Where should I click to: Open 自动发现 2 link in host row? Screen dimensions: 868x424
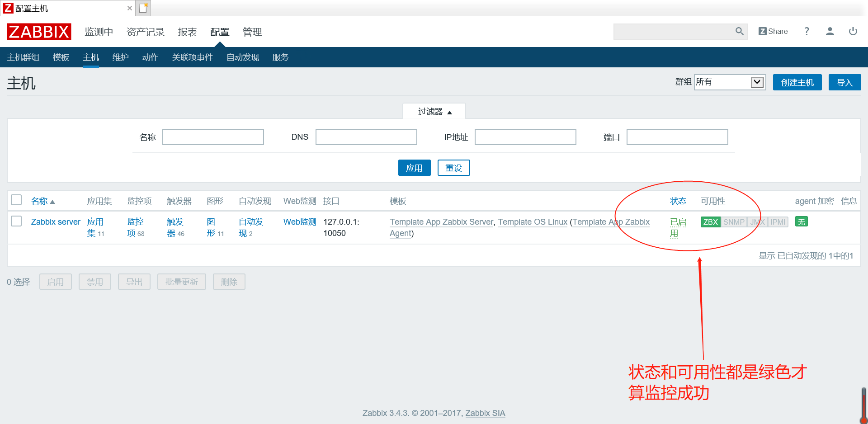(x=251, y=227)
